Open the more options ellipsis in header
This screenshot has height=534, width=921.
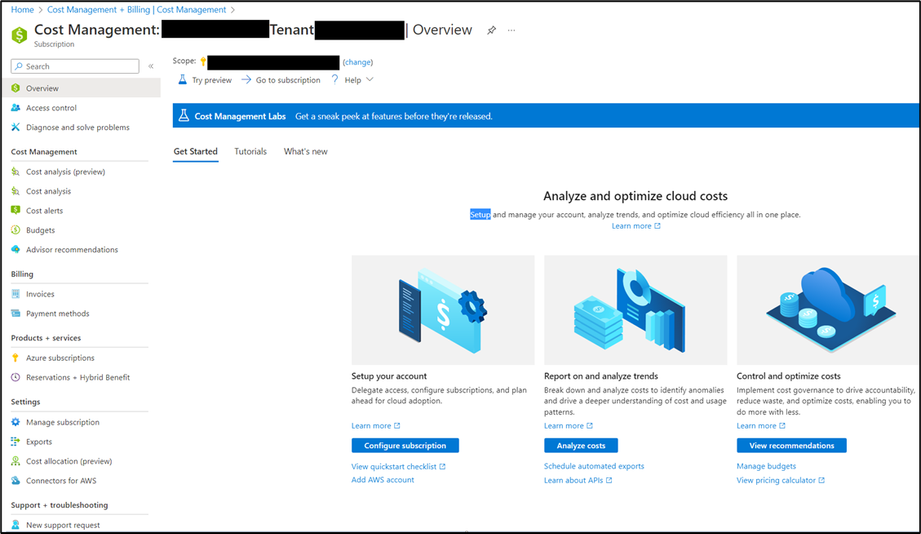512,30
